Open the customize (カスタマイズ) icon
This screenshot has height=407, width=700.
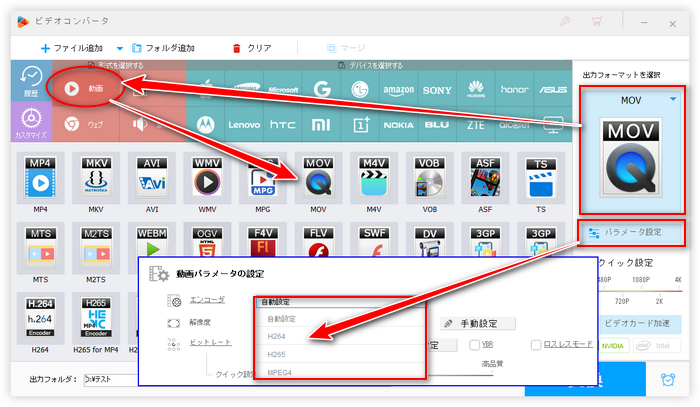pyautogui.click(x=31, y=122)
